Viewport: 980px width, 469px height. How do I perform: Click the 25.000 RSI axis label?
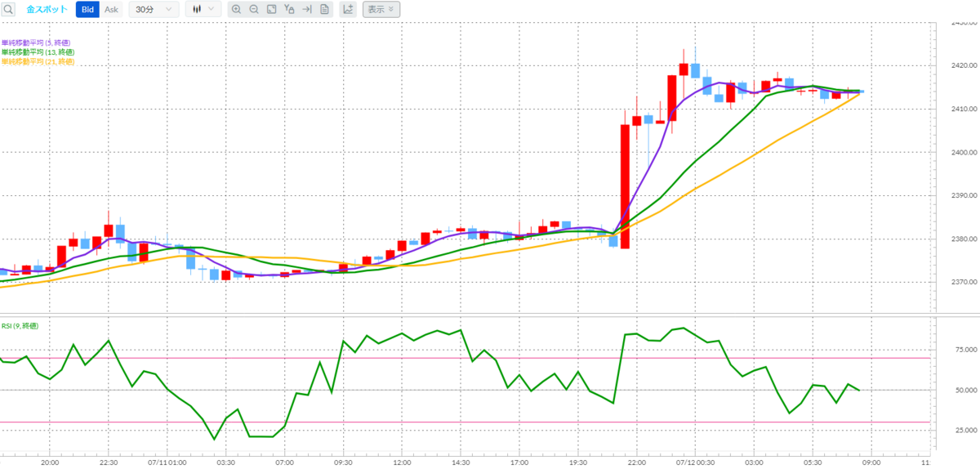[x=964, y=430]
